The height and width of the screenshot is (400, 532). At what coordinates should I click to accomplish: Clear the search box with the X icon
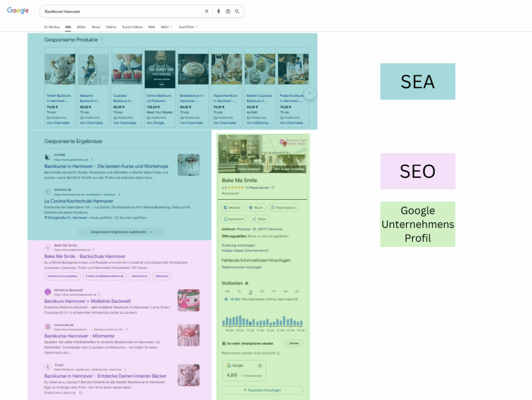206,11
